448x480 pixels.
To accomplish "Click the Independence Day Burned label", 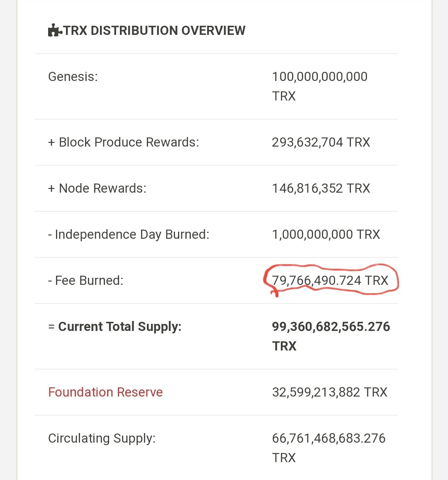I will (x=129, y=234).
